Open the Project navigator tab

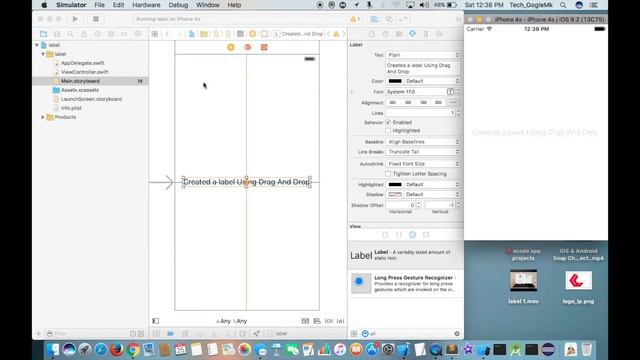[x=43, y=34]
